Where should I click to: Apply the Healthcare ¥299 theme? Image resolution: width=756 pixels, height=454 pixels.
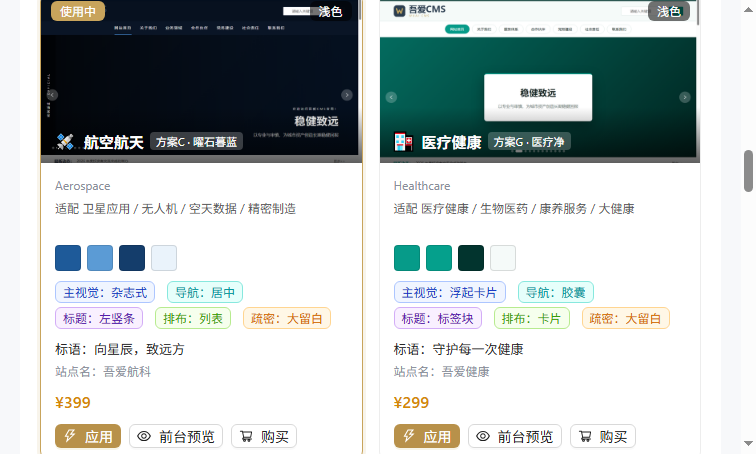pyautogui.click(x=427, y=436)
